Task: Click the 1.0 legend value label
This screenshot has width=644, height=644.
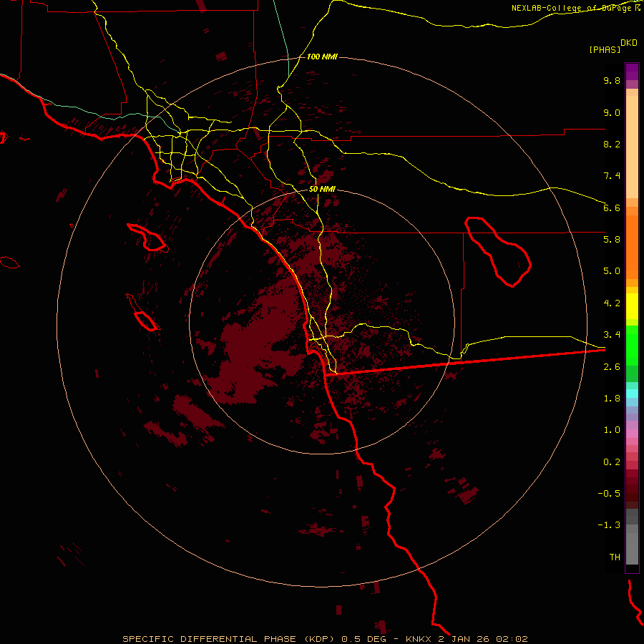Action: [x=612, y=430]
